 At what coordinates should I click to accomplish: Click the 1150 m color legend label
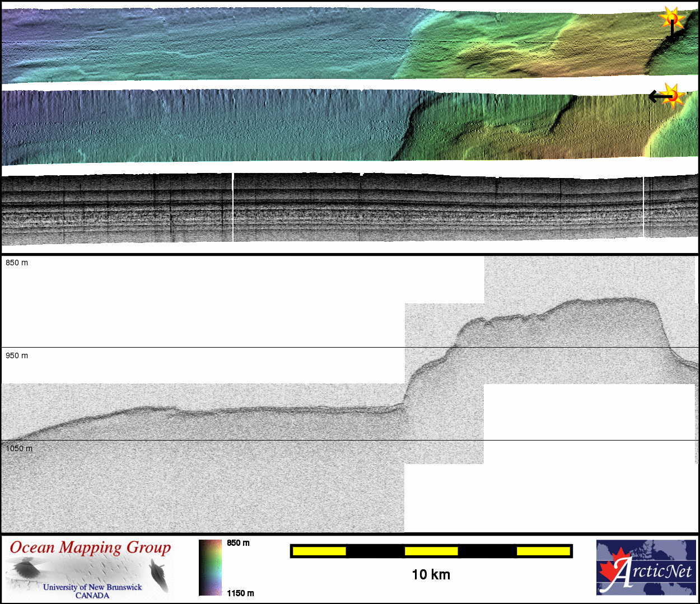tap(240, 593)
